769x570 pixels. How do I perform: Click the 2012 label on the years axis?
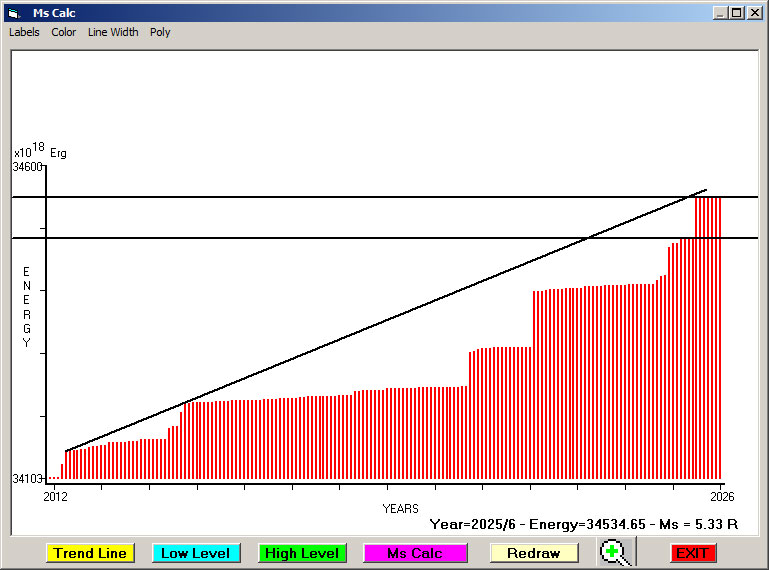(55, 496)
